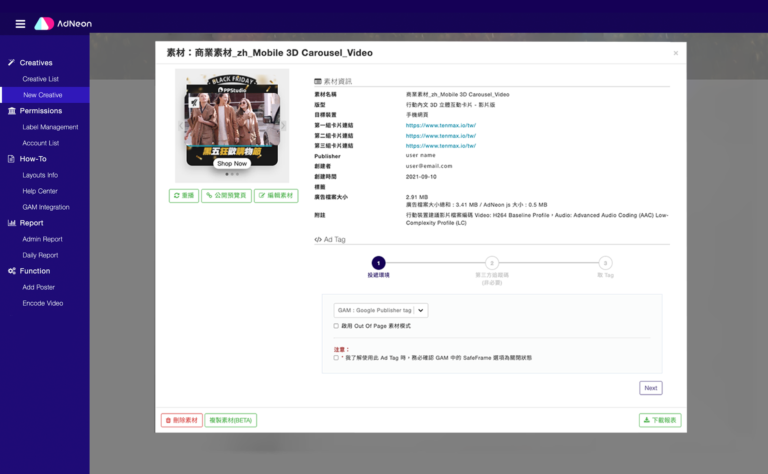768x474 pixels.
Task: Open the first card link URL
Action: point(441,125)
